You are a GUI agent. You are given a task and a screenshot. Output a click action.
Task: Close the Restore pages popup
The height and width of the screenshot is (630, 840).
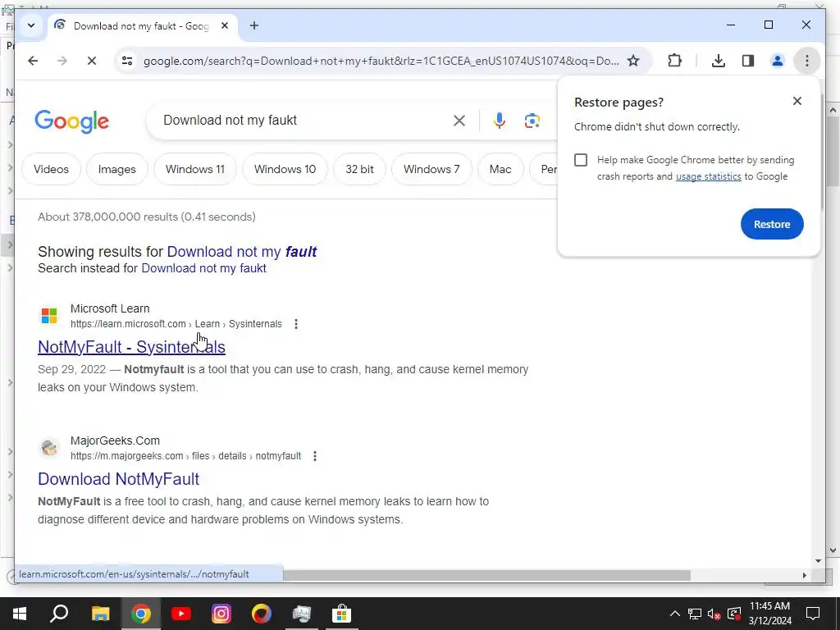pyautogui.click(x=797, y=101)
